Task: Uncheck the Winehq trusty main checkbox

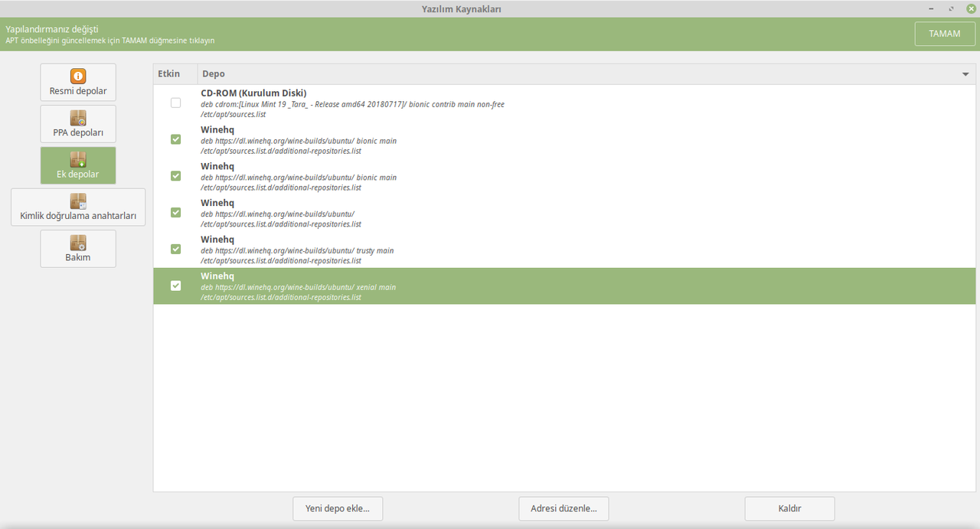Action: 175,249
